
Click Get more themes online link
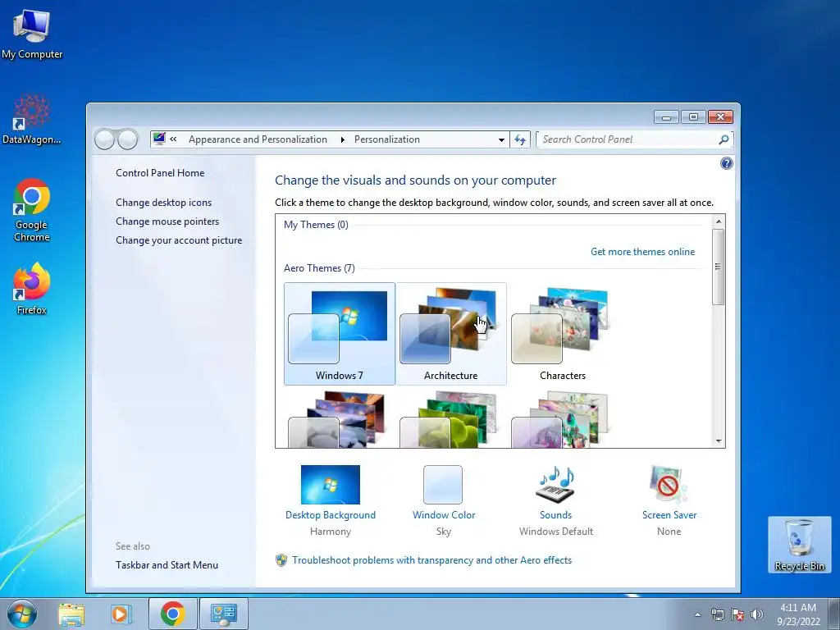click(x=642, y=252)
